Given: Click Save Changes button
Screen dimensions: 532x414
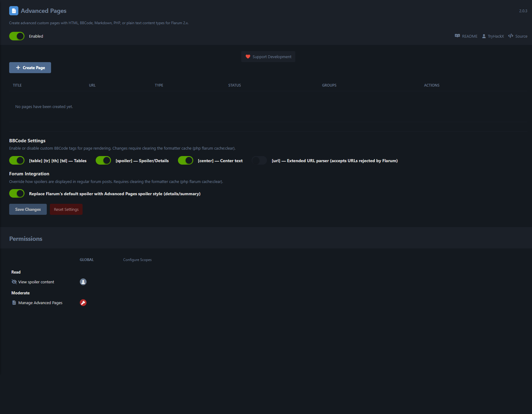Looking at the screenshot, I should coord(28,209).
